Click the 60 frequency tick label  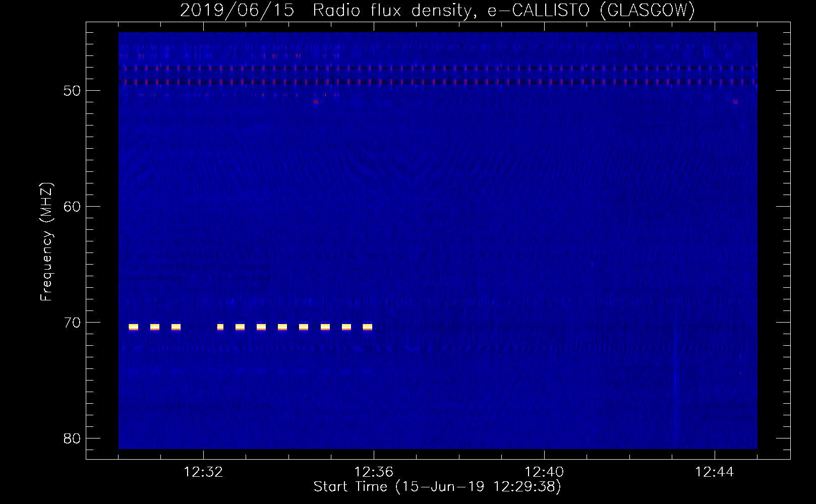(x=73, y=207)
